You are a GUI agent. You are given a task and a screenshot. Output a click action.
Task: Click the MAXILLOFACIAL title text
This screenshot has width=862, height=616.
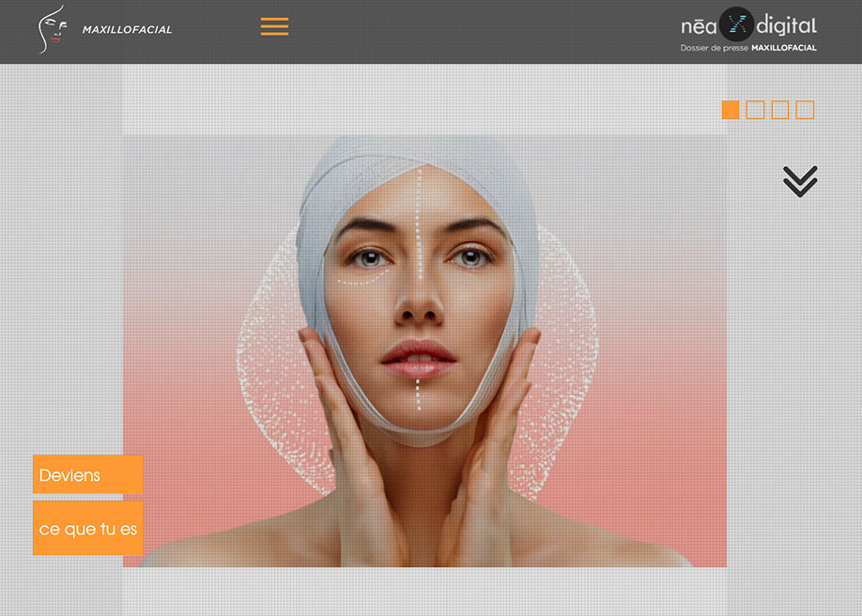coord(127,30)
